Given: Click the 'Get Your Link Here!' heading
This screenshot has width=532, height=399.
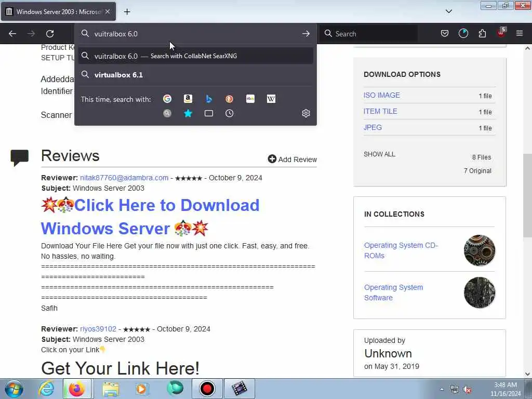Looking at the screenshot, I should 120,368.
